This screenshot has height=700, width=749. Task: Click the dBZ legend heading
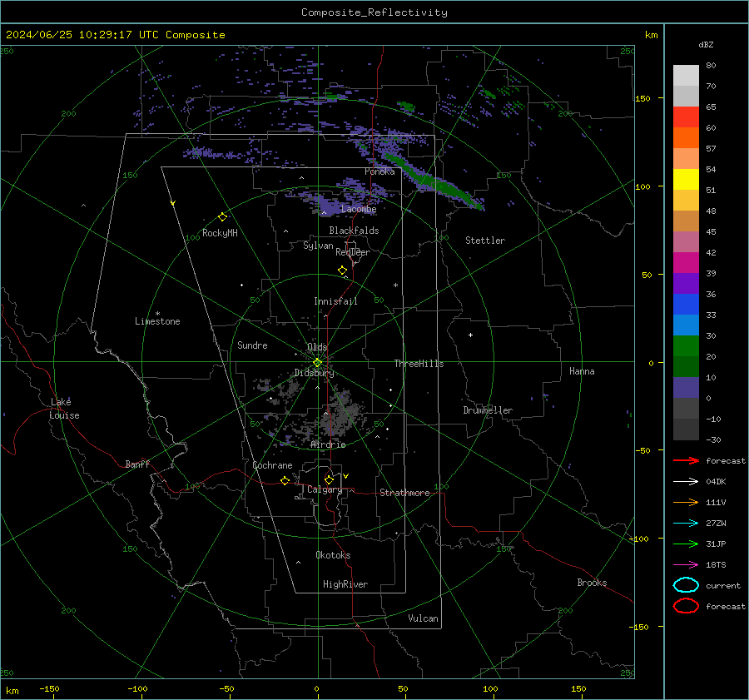(x=706, y=44)
